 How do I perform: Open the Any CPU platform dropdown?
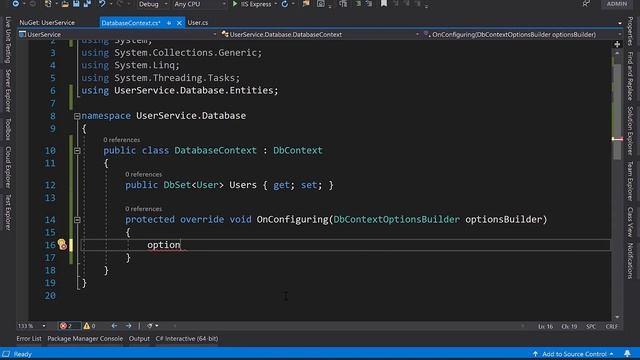pyautogui.click(x=200, y=4)
